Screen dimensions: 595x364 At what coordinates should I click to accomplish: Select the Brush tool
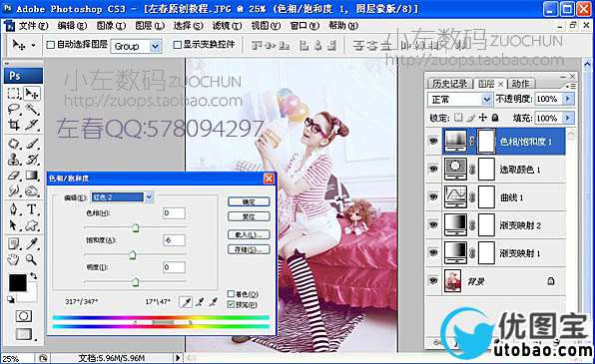[x=32, y=144]
